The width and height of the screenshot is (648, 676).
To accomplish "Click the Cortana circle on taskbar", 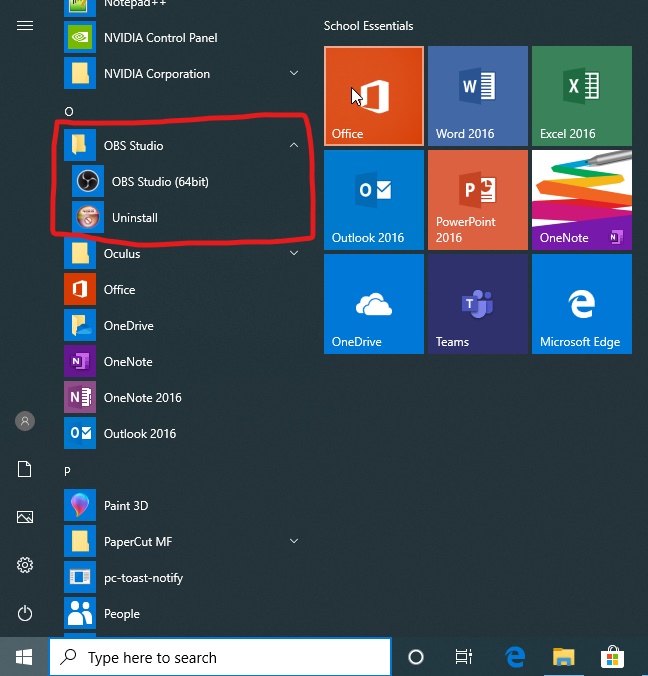I will coord(416,657).
